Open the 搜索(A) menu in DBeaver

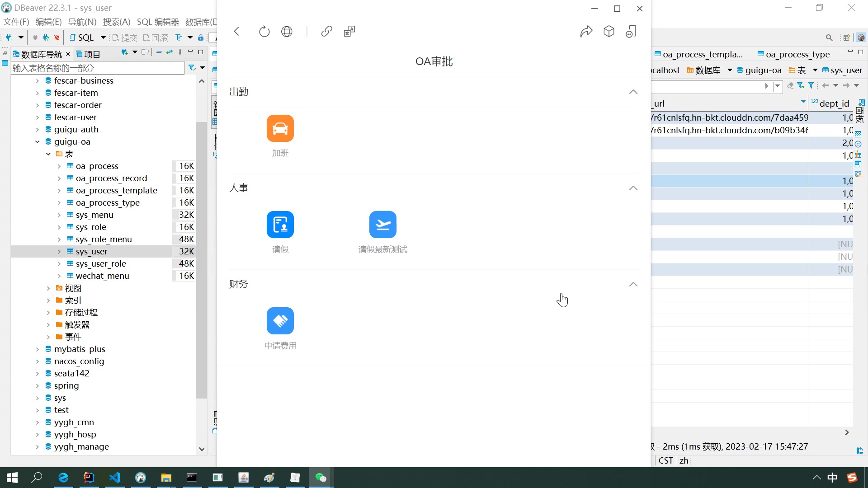[x=117, y=22]
